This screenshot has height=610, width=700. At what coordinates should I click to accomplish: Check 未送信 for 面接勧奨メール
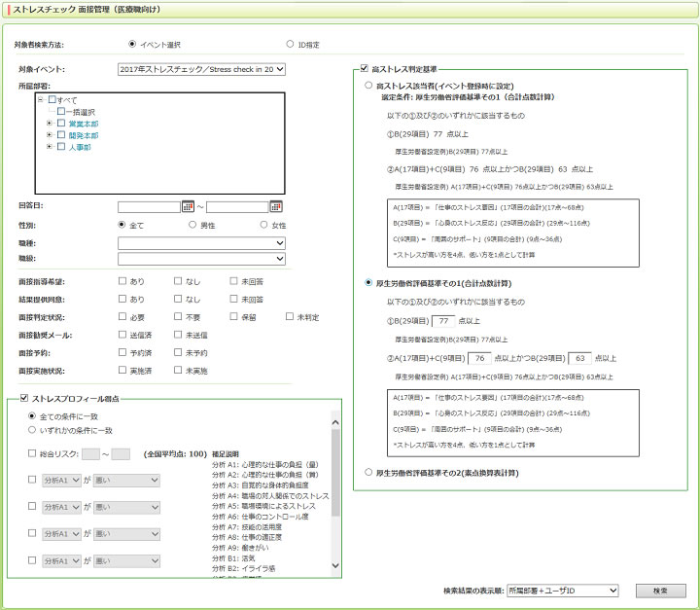point(178,335)
